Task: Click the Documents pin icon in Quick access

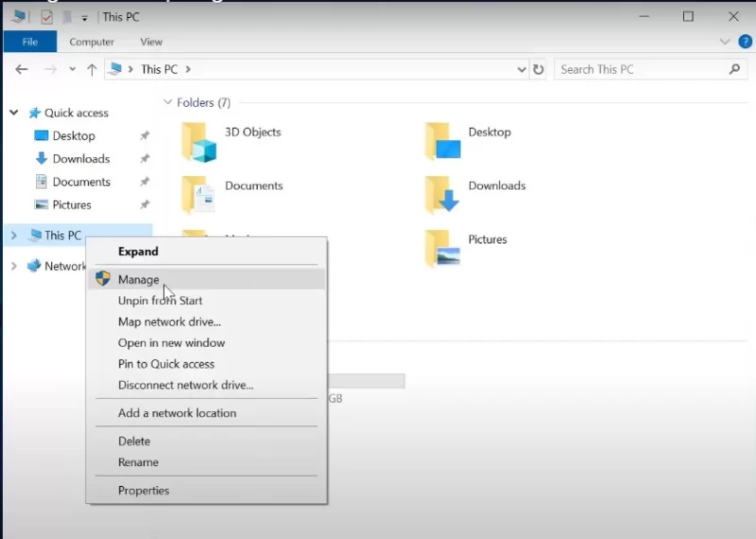Action: (145, 182)
